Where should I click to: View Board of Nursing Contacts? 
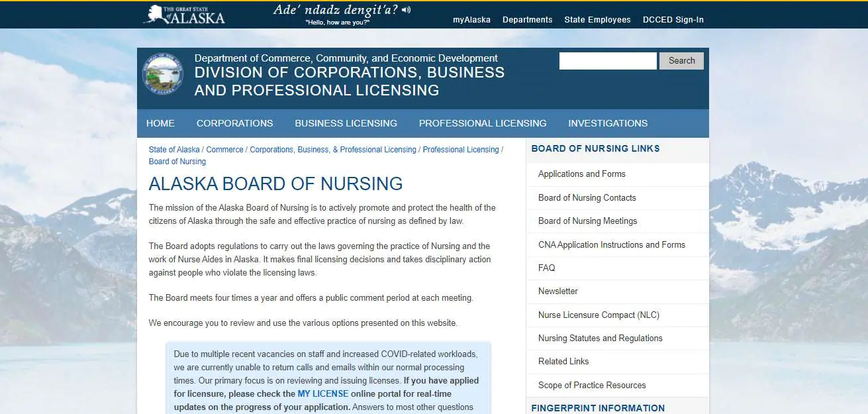click(587, 197)
